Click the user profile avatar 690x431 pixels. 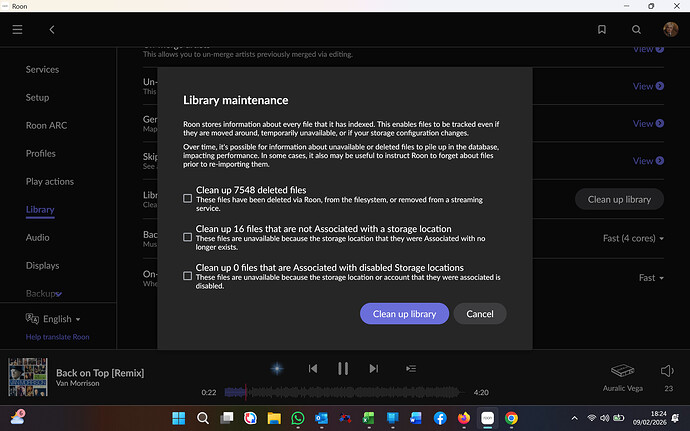(x=670, y=30)
